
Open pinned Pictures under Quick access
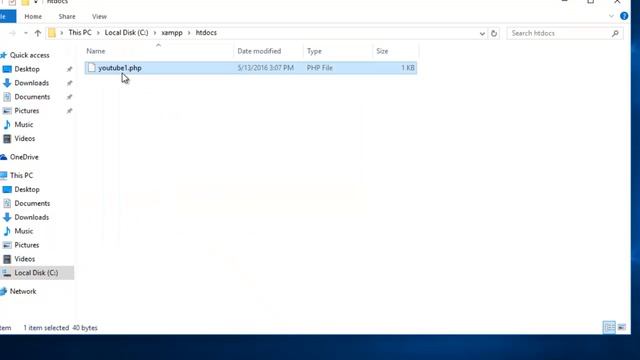27,111
